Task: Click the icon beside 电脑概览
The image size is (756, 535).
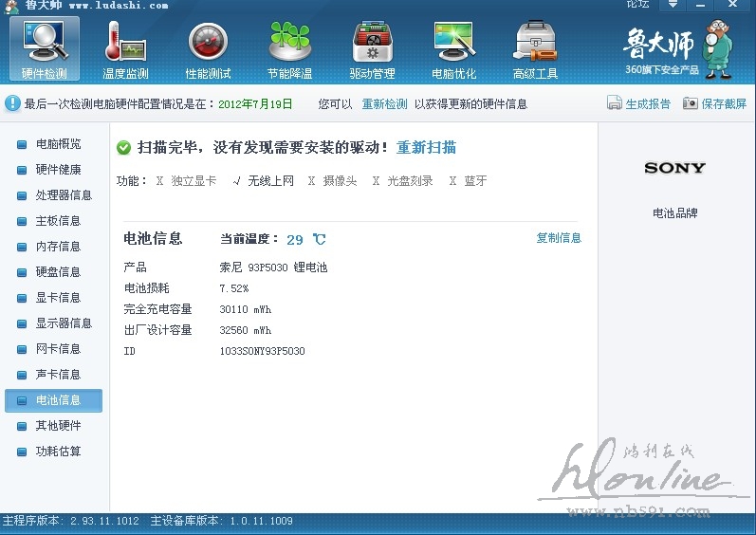Action: click(22, 144)
